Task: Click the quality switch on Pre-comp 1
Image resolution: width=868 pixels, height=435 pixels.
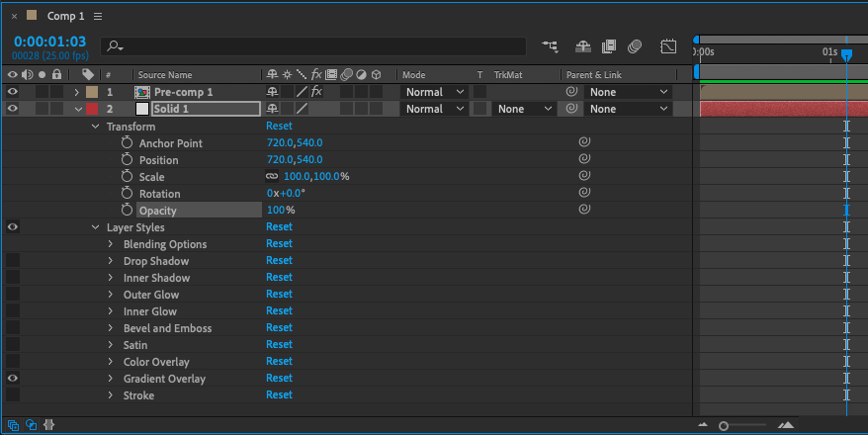Action: point(302,92)
